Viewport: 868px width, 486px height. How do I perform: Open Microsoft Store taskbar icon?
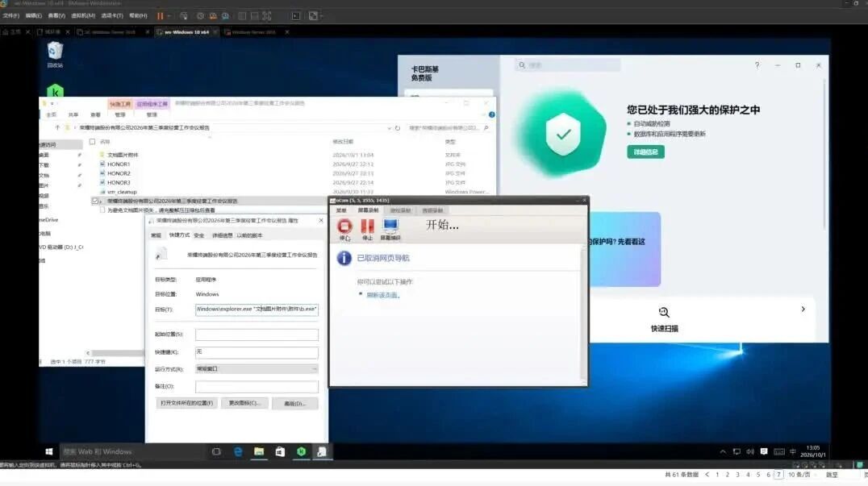tap(280, 451)
